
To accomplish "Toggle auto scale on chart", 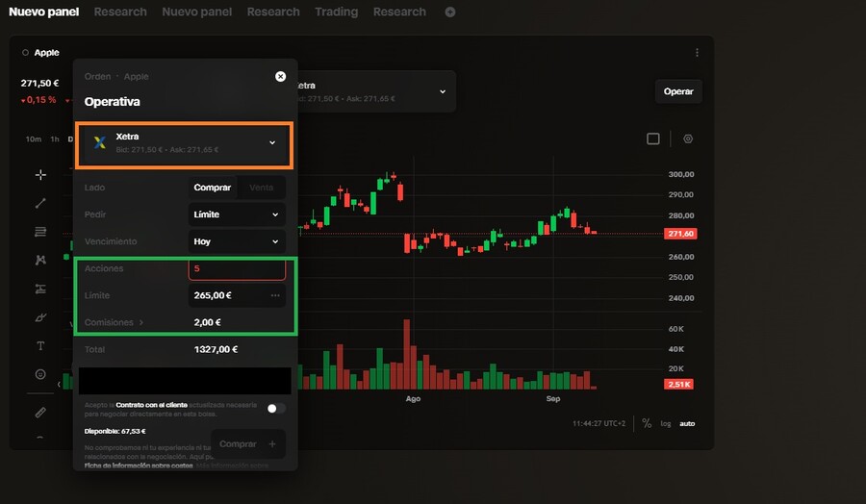I will pyautogui.click(x=687, y=424).
